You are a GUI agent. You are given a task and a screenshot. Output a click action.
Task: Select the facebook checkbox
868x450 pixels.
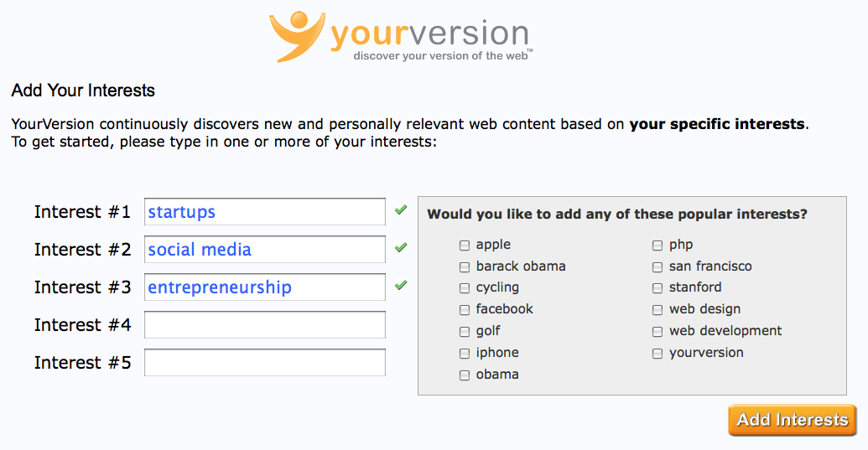pos(465,309)
